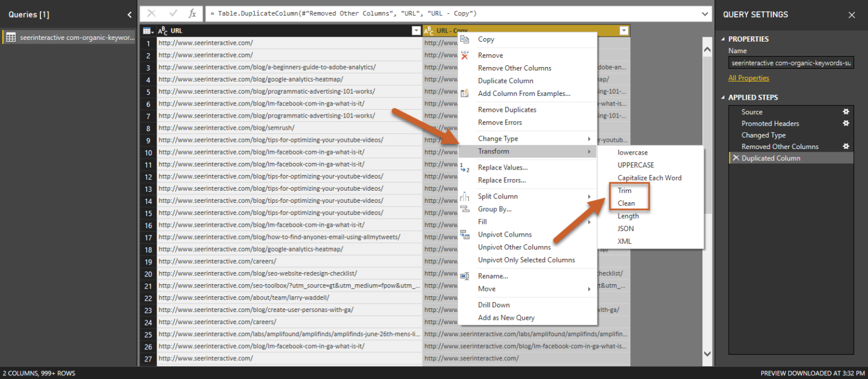Screen dimensions: 868x379
Task: Choose Trim from the Transform submenu
Action: (x=624, y=191)
